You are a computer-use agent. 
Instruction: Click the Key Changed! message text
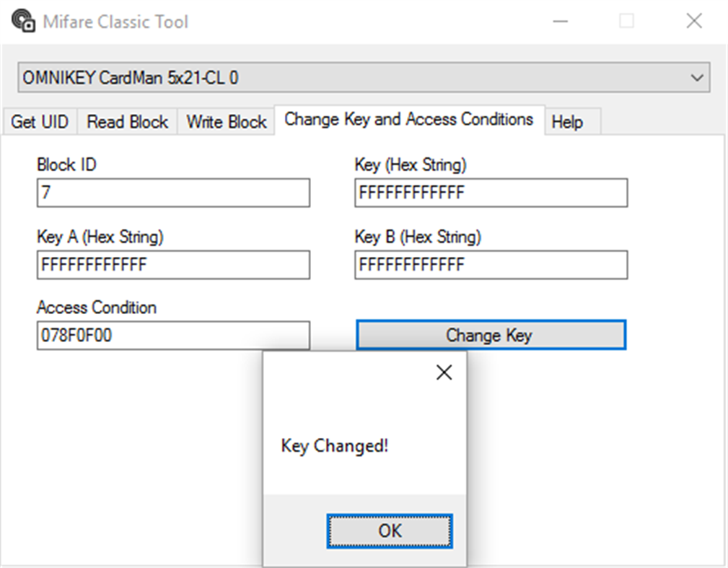(335, 446)
